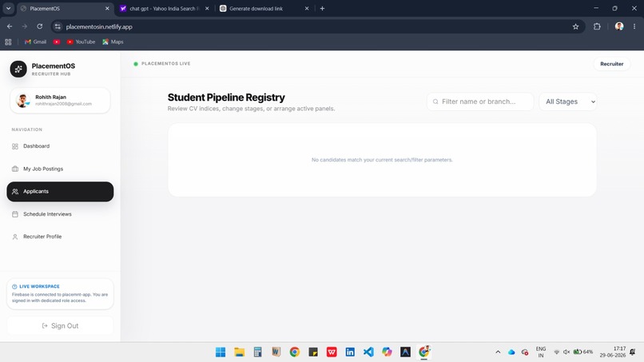Bookmark this page with the star
Viewport: 644px width, 362px height.
575,26
